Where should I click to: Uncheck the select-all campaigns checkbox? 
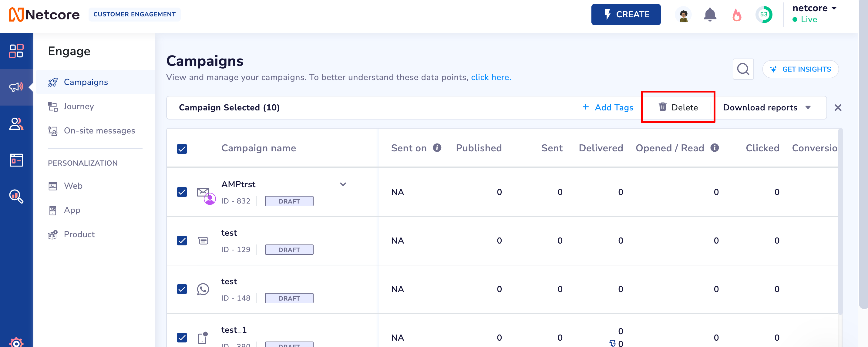(182, 149)
